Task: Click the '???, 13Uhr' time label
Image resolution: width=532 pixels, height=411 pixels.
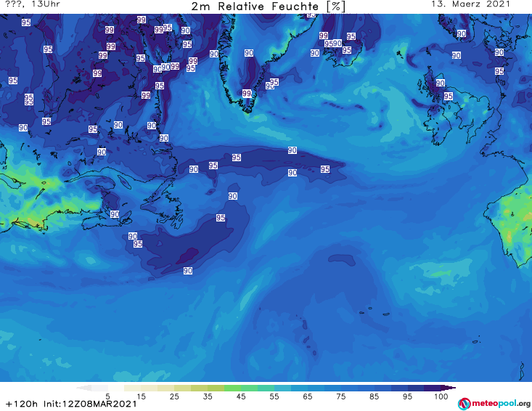Action: tap(33, 4)
